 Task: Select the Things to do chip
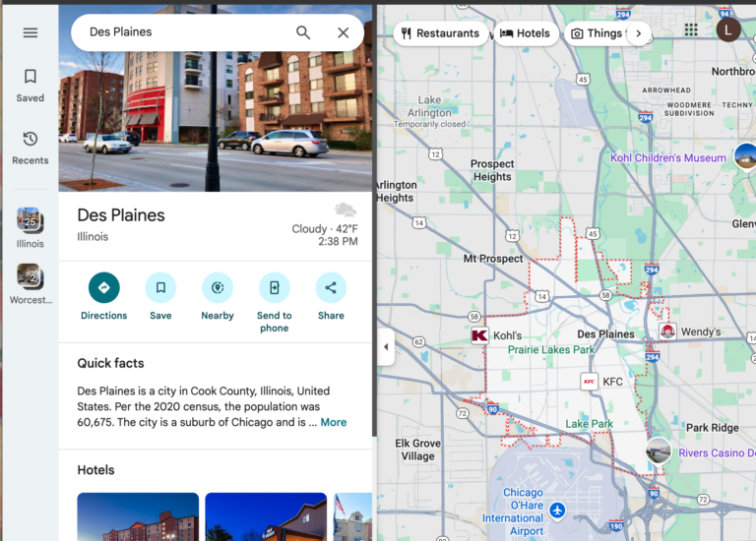coord(598,33)
